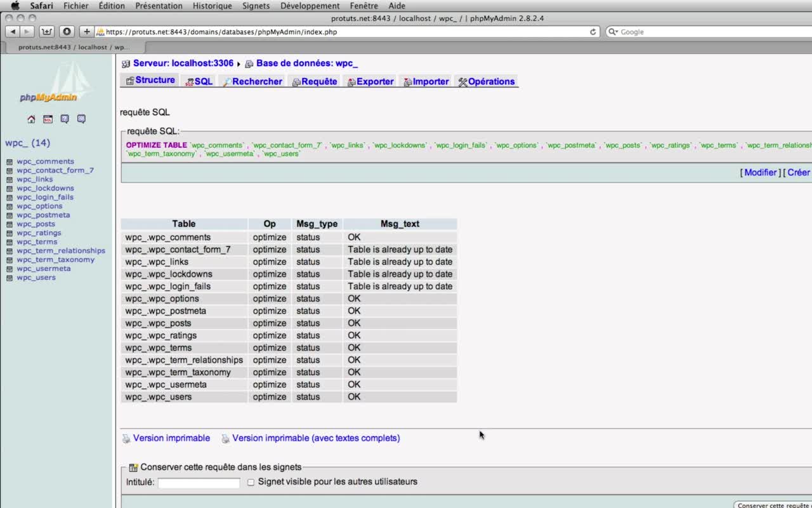Click the phpMyAdmin home icon
The width and height of the screenshot is (812, 508).
point(31,119)
